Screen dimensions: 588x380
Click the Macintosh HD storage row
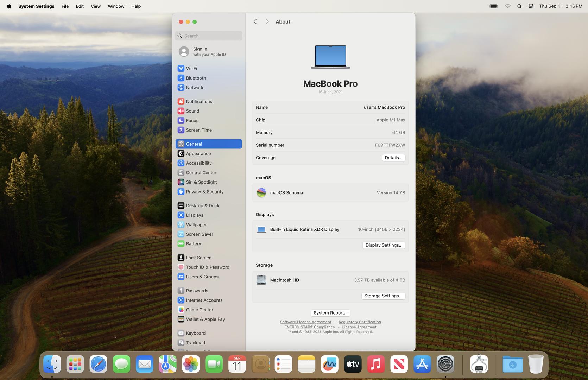pos(330,280)
